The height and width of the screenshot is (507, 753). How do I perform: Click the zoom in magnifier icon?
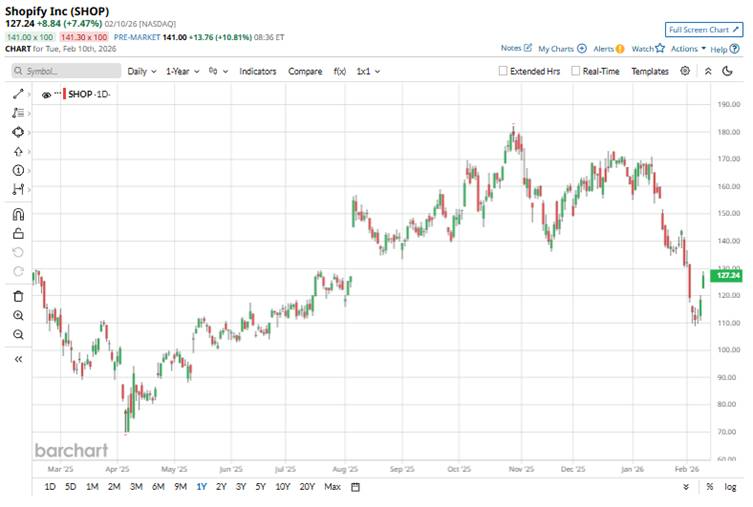(x=18, y=315)
